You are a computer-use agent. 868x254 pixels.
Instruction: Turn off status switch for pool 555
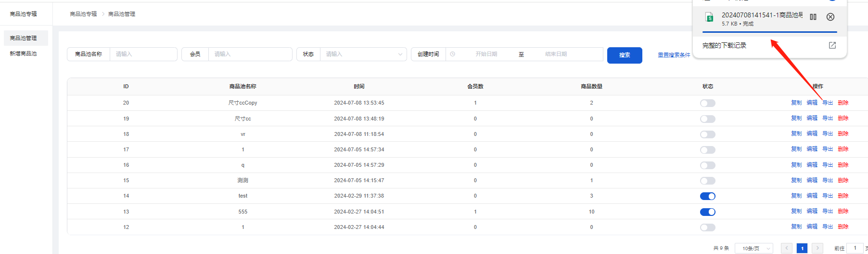(x=707, y=212)
